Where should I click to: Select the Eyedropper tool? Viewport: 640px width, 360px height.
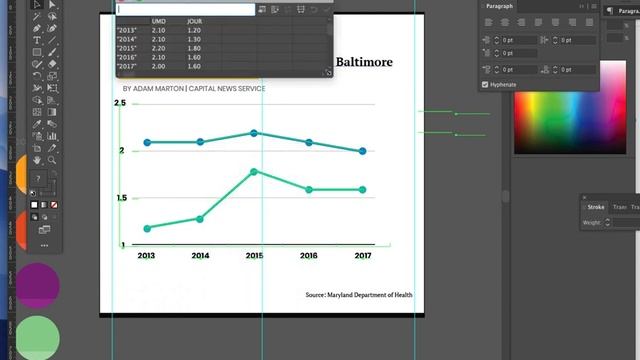(x=37, y=124)
